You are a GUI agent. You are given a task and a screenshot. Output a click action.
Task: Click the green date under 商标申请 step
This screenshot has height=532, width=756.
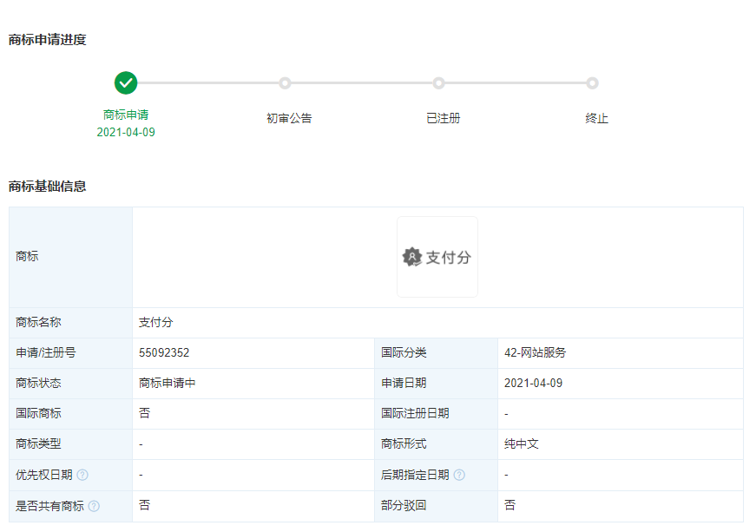point(126,132)
